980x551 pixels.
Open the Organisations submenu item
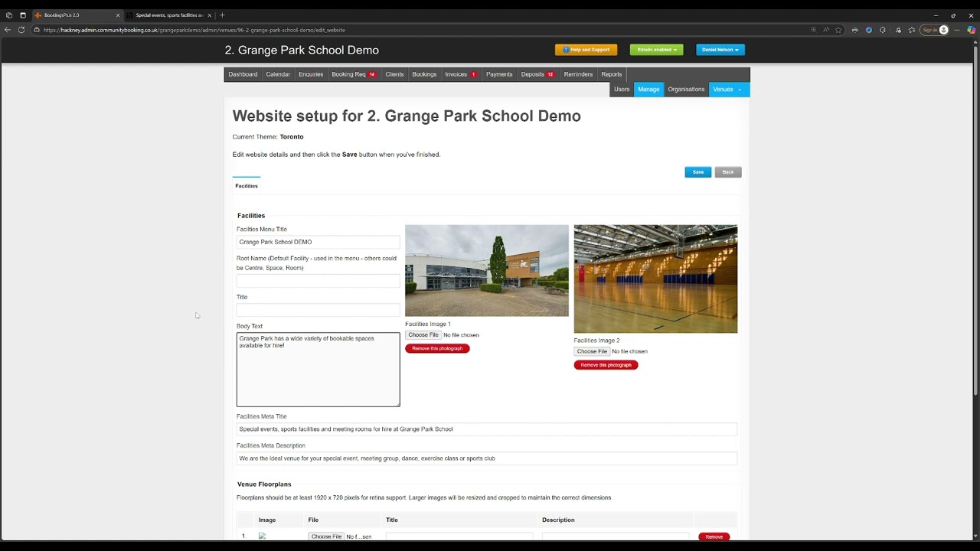click(686, 90)
